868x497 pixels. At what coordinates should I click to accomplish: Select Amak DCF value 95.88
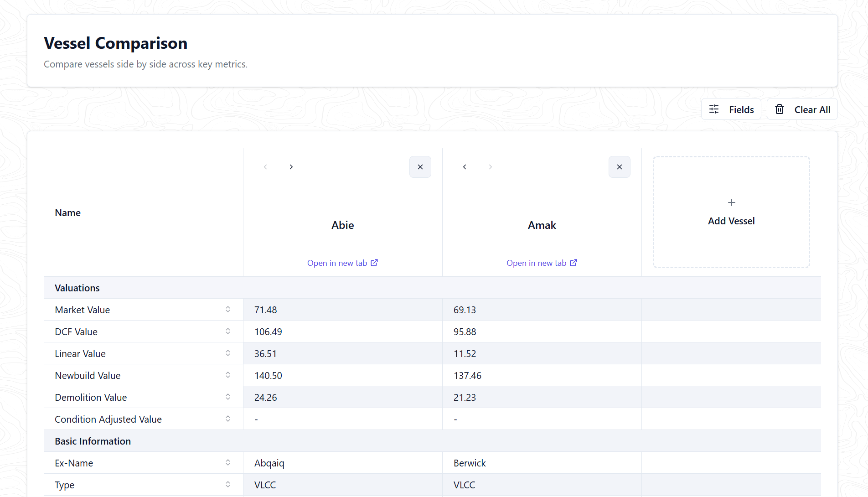pos(465,332)
